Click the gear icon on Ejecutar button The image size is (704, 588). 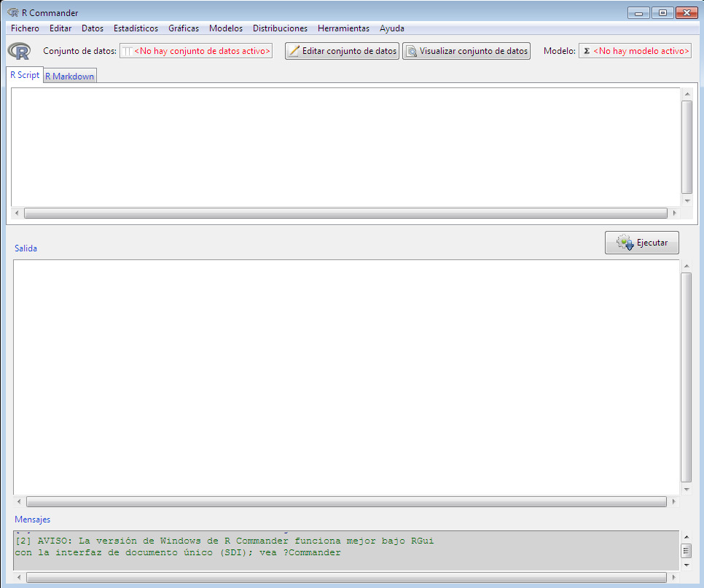625,243
